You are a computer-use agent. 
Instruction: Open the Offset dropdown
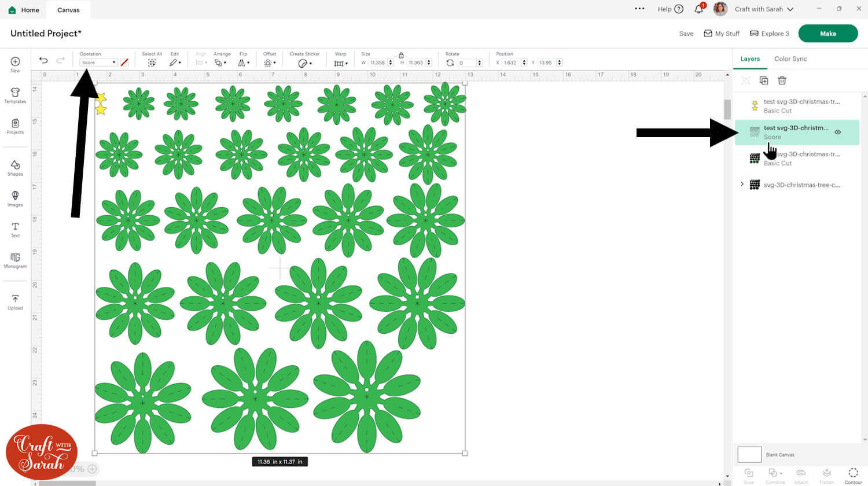click(270, 62)
